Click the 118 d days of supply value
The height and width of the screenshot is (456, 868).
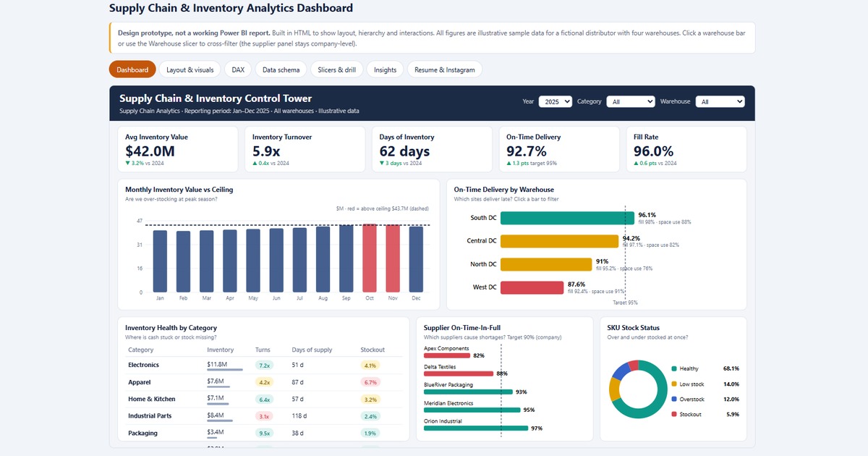click(299, 416)
